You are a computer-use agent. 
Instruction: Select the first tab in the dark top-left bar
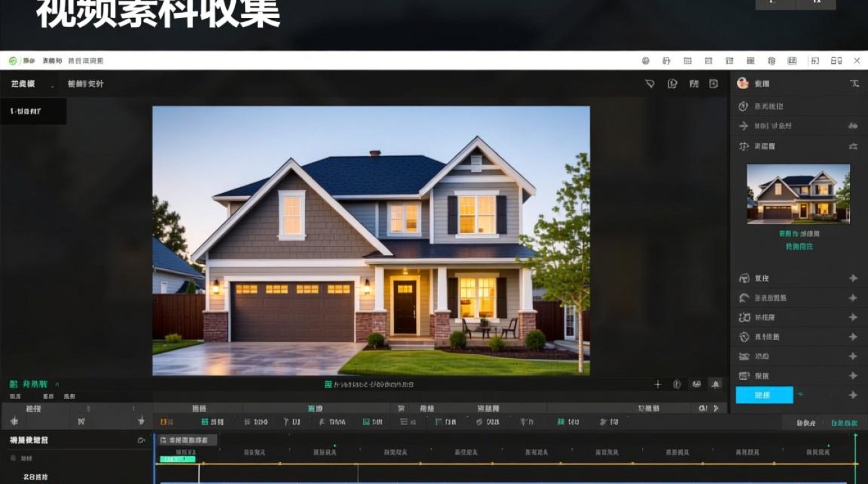(23, 84)
